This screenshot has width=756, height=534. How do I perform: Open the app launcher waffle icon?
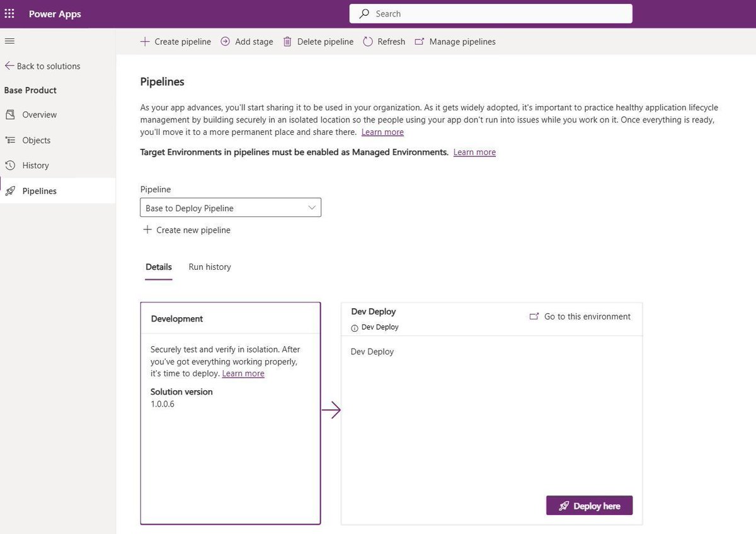click(9, 13)
